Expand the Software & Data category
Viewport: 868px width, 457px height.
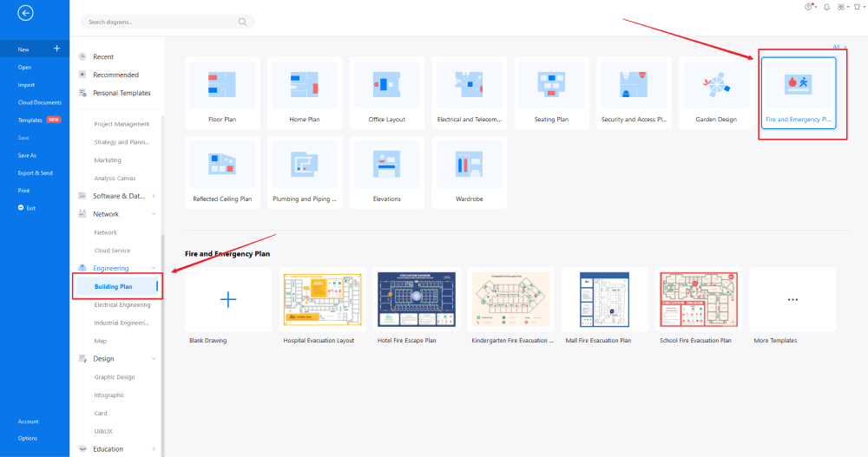[x=154, y=196]
